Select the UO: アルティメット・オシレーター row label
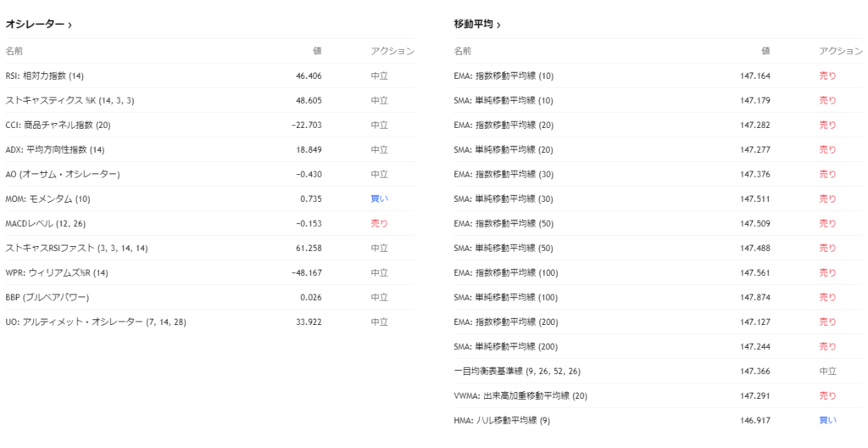This screenshot has height=448, width=868. (x=96, y=322)
